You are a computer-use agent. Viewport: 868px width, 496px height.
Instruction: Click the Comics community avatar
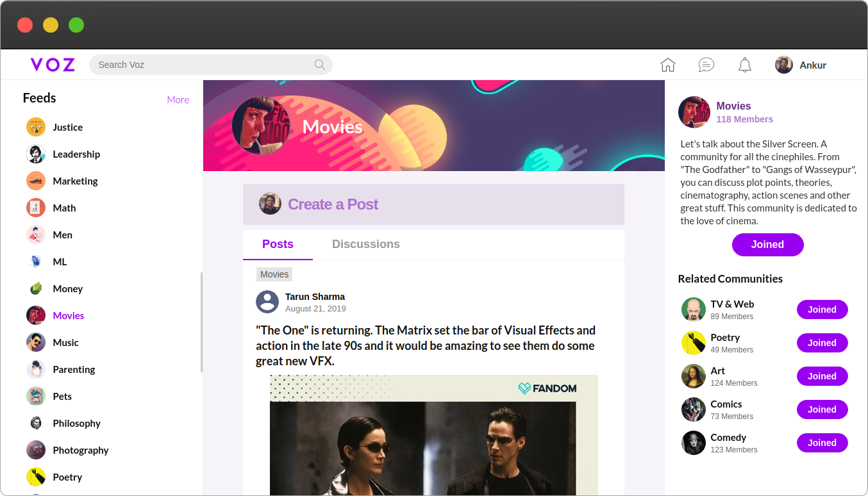(x=694, y=409)
